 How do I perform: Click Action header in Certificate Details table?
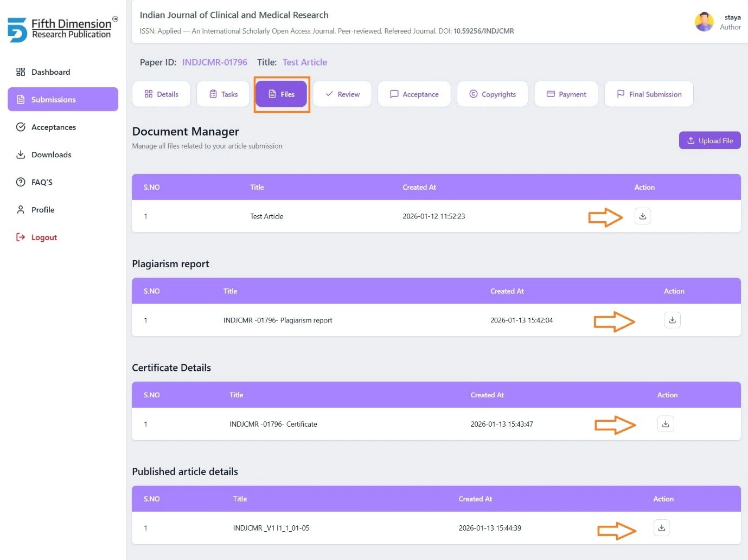pos(667,395)
